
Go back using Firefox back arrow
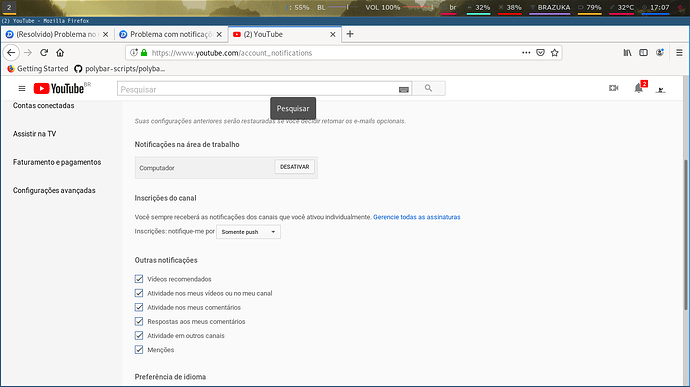click(11, 53)
